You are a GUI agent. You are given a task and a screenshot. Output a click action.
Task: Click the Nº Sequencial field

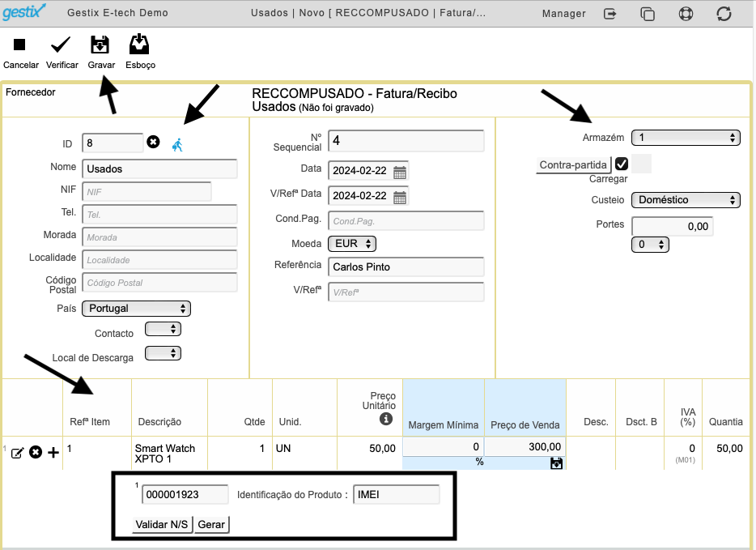(x=406, y=141)
